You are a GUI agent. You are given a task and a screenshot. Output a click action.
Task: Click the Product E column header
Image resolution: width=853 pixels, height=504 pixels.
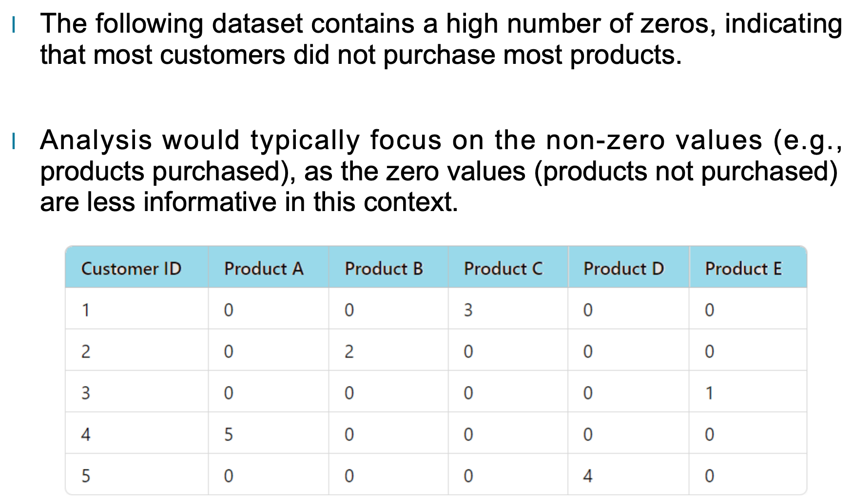click(x=743, y=269)
